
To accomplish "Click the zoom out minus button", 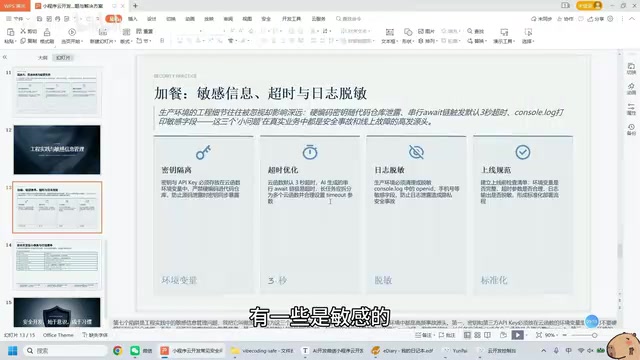I will pos(564,335).
